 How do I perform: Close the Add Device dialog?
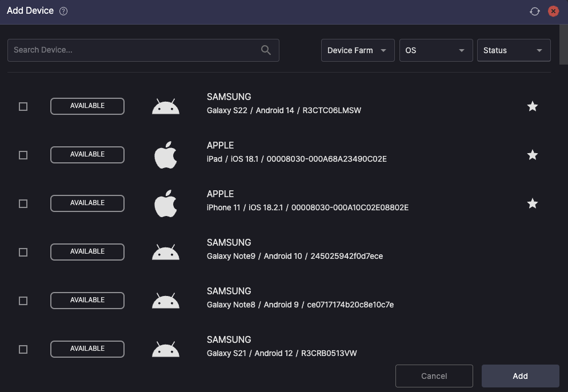tap(553, 11)
